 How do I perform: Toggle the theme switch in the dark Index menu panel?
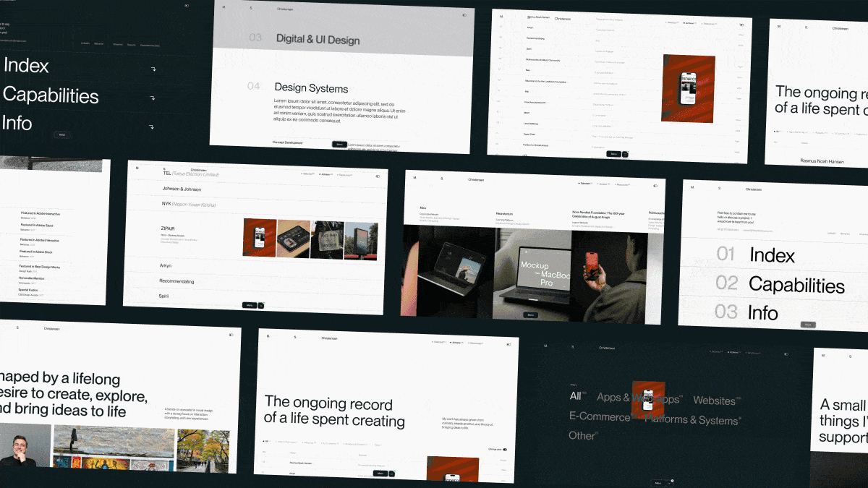point(187,5)
